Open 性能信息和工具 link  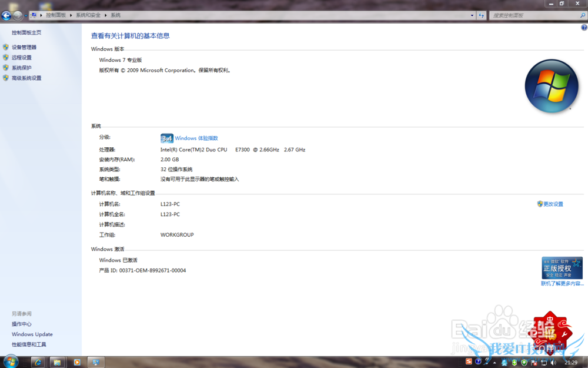point(29,344)
